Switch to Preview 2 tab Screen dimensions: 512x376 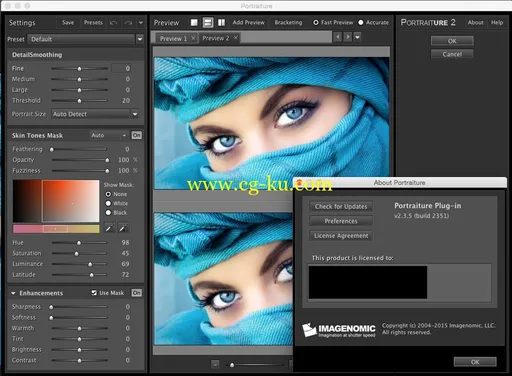[216, 38]
